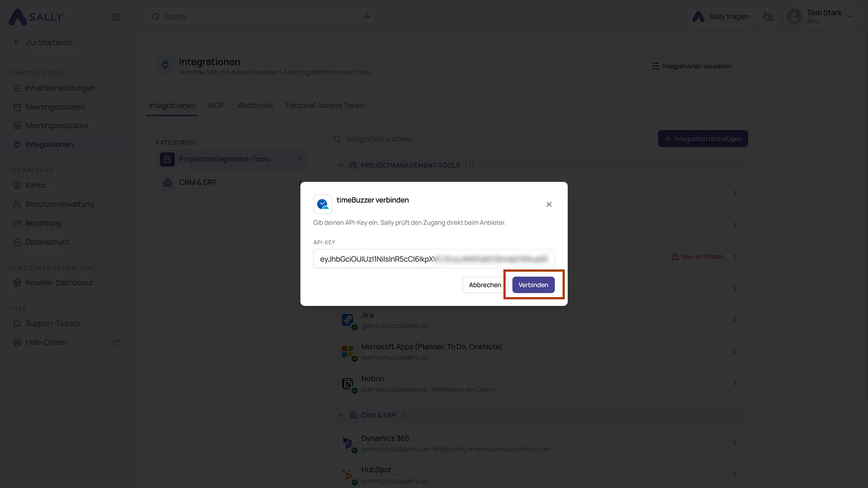The image size is (868, 488).
Task: Open Meetingassistent in sidebar
Action: pyautogui.click(x=54, y=107)
